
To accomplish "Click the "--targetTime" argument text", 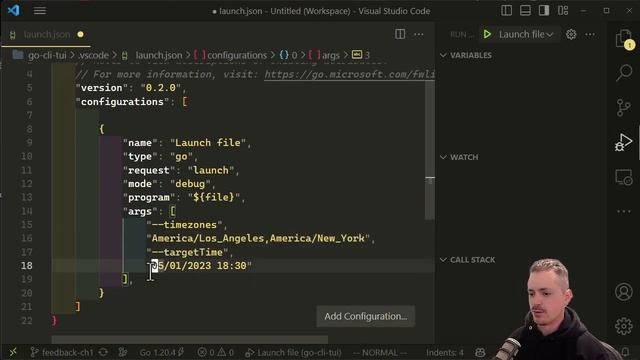I will 187,252.
